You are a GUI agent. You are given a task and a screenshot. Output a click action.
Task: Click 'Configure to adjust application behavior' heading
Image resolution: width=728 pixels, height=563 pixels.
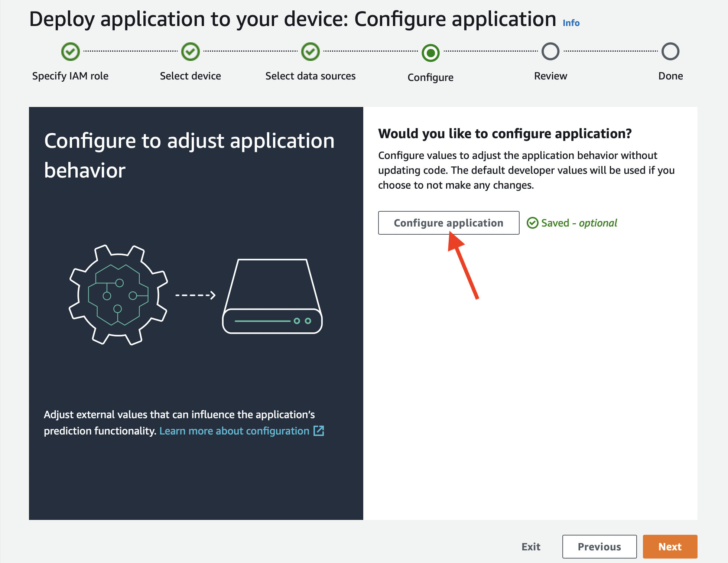[x=189, y=155]
